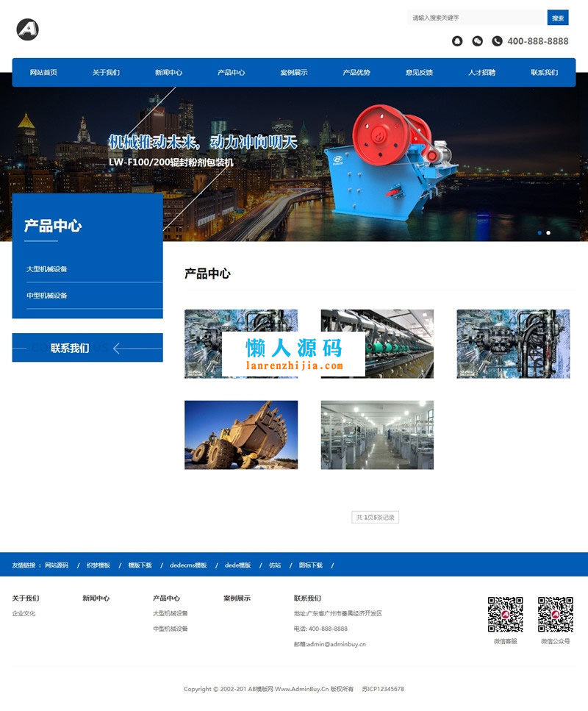Click the dedecms模板 friendly link

point(189,565)
